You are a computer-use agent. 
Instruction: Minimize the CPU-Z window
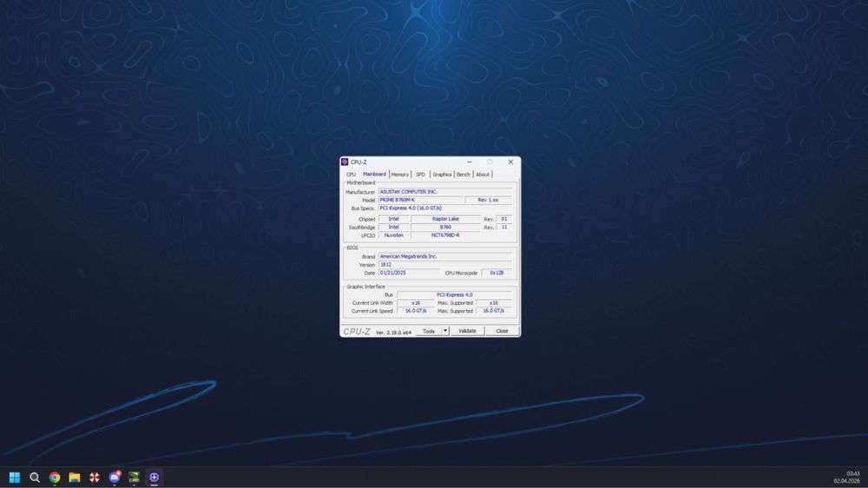pyautogui.click(x=470, y=162)
